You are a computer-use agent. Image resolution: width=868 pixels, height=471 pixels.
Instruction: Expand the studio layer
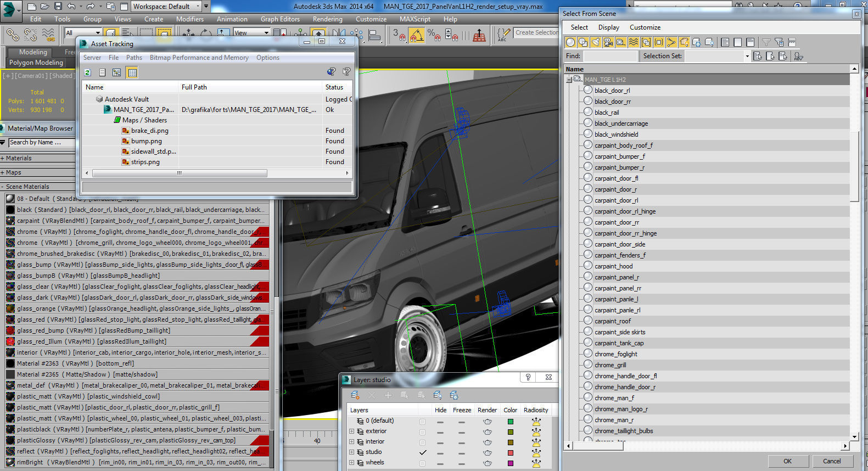click(352, 452)
